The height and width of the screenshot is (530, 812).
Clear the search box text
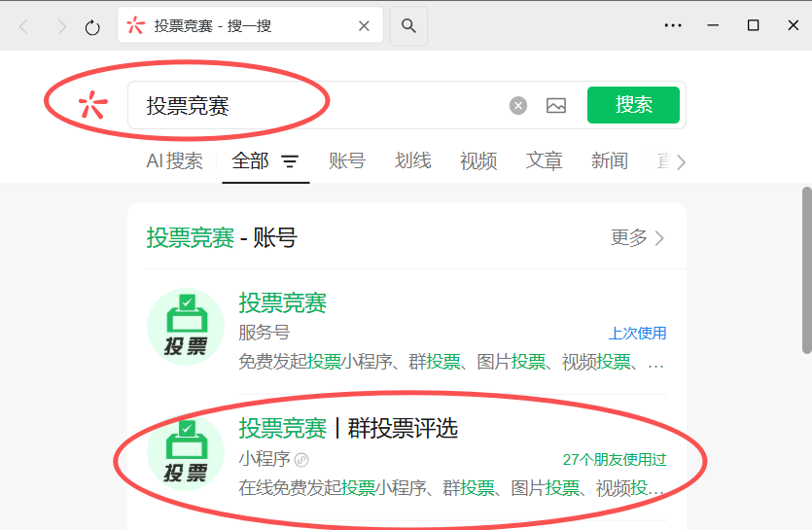click(x=518, y=106)
